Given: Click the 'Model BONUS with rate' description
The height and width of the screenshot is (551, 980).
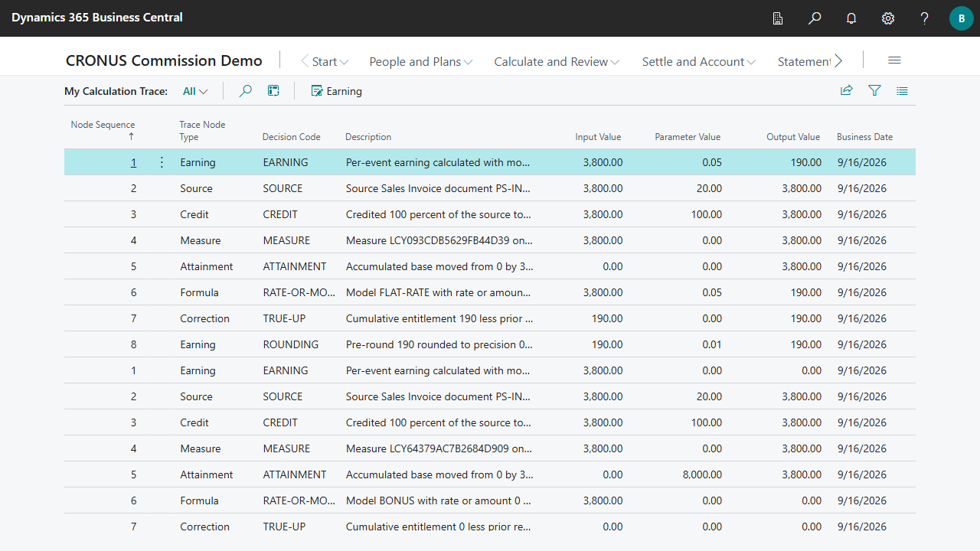Looking at the screenshot, I should coord(439,500).
